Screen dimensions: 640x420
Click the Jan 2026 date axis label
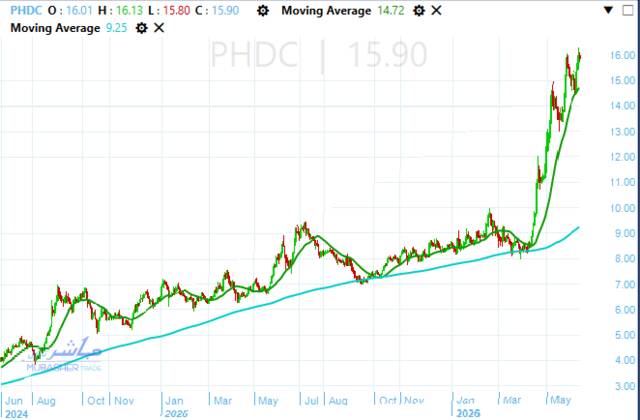pos(468,407)
